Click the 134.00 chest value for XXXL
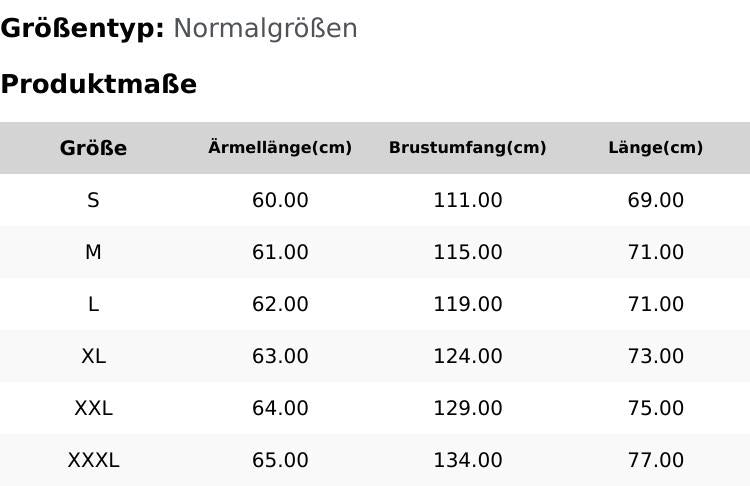The image size is (750, 486). pyautogui.click(x=467, y=460)
